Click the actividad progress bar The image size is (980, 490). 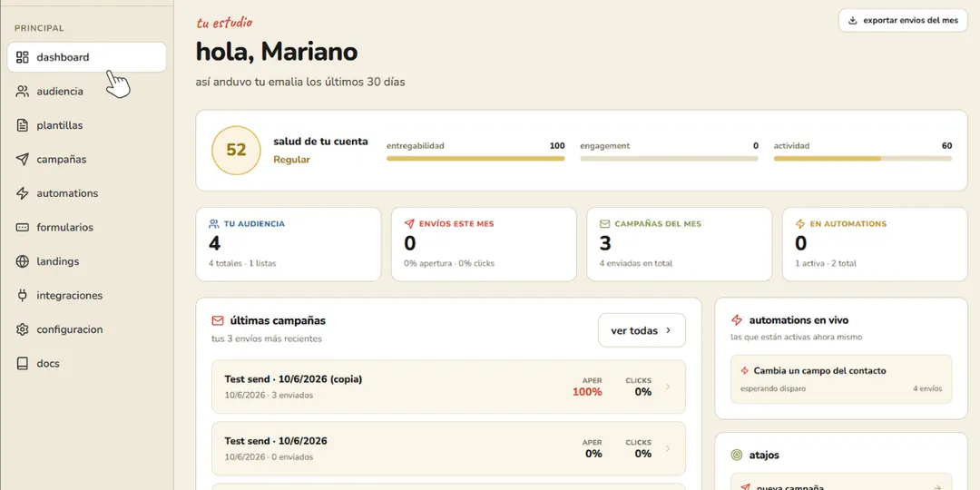point(863,159)
